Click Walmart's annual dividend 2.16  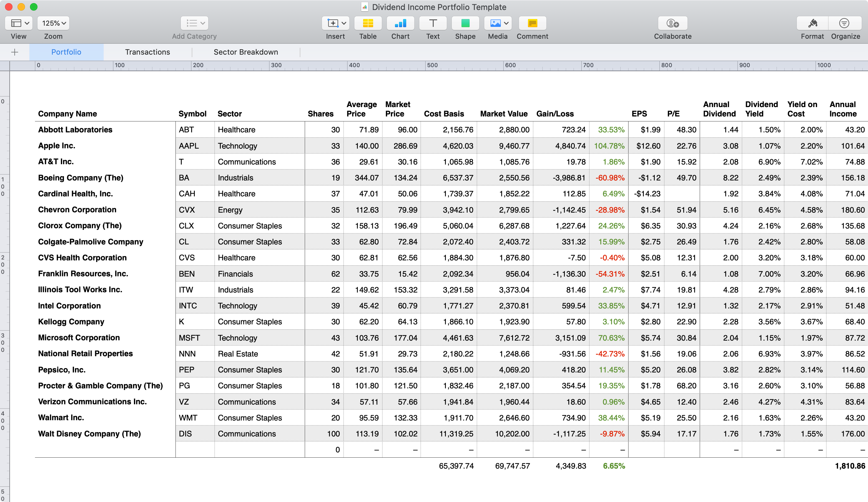(721, 418)
